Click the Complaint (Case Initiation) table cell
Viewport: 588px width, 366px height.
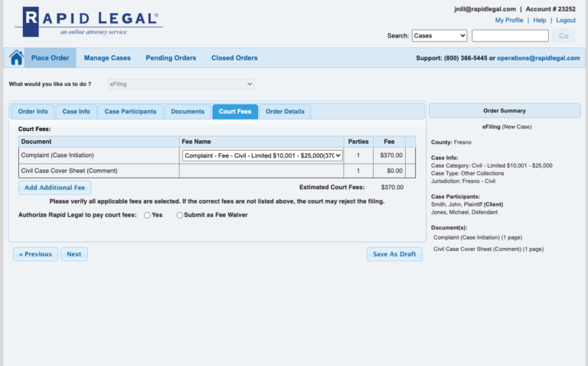pos(99,155)
